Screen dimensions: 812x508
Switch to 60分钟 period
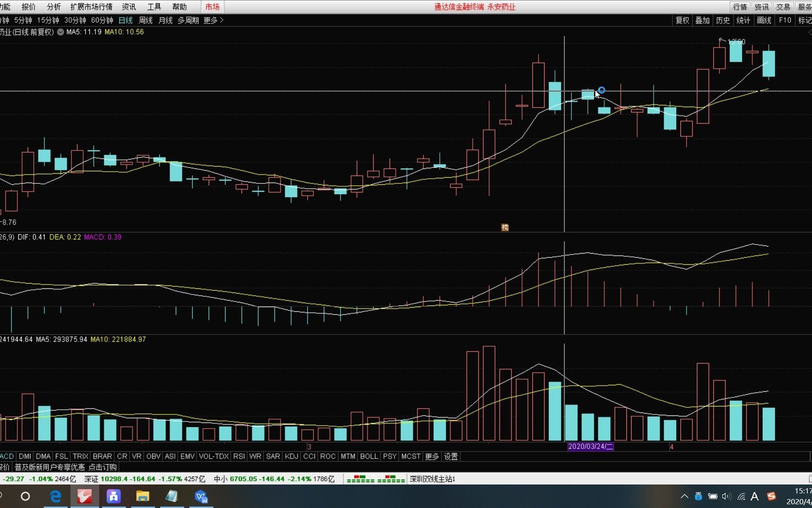pyautogui.click(x=102, y=20)
